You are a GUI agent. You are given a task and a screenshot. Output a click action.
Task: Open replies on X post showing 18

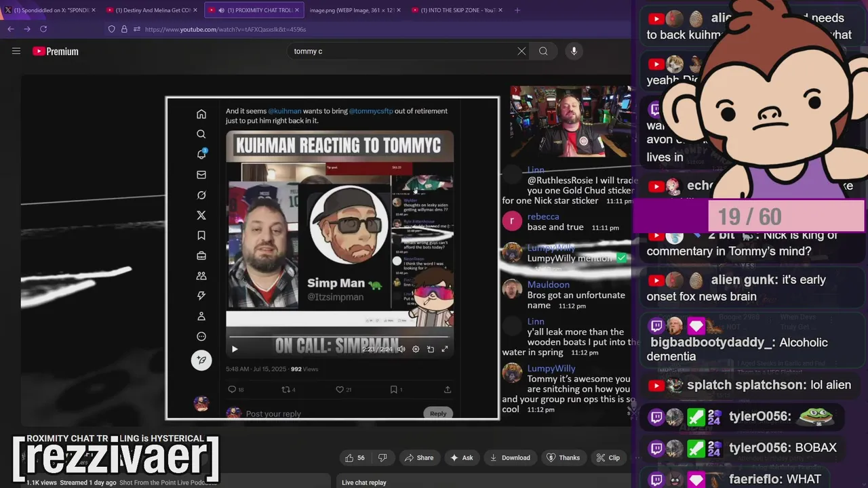coord(235,390)
